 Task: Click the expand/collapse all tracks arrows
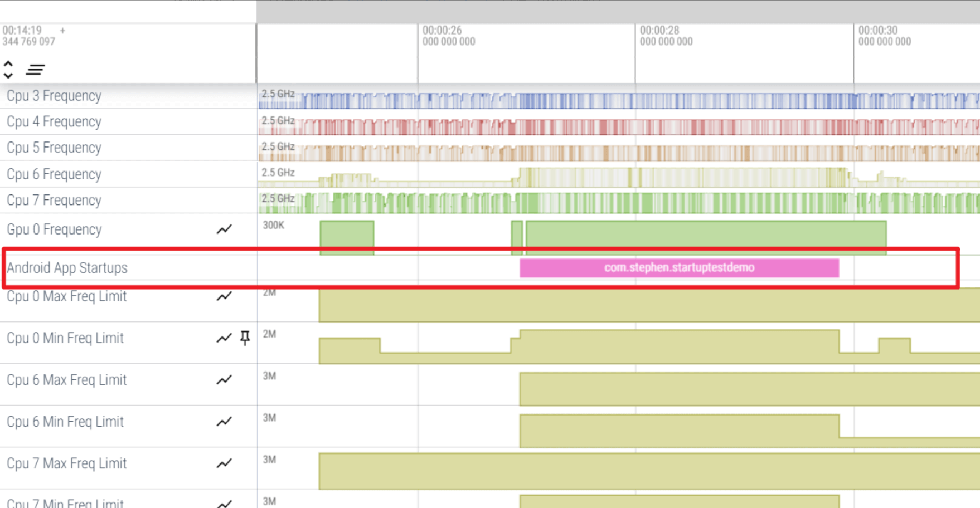coord(8,70)
